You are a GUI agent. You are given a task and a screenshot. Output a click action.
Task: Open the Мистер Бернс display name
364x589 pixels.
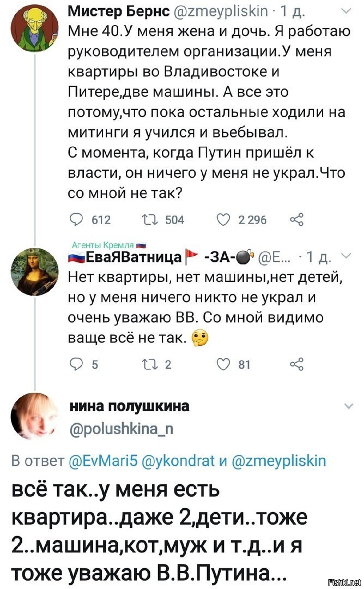tap(119, 11)
